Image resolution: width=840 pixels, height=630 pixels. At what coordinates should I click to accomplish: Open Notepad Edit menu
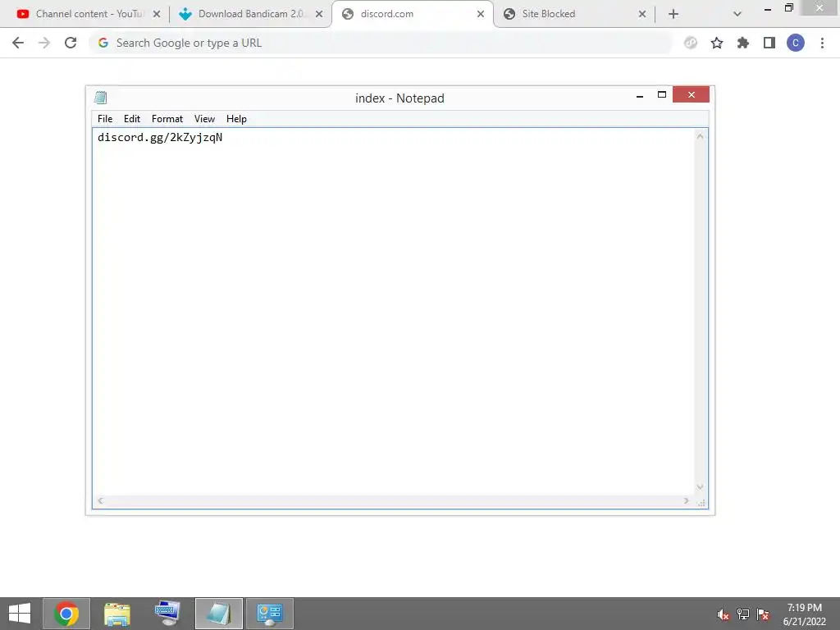click(132, 119)
